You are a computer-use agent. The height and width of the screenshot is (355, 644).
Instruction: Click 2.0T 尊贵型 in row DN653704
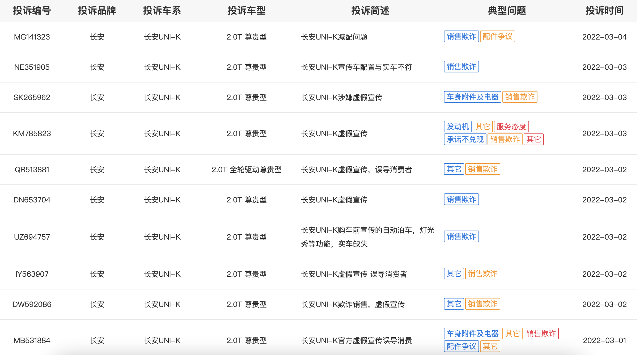pos(247,200)
